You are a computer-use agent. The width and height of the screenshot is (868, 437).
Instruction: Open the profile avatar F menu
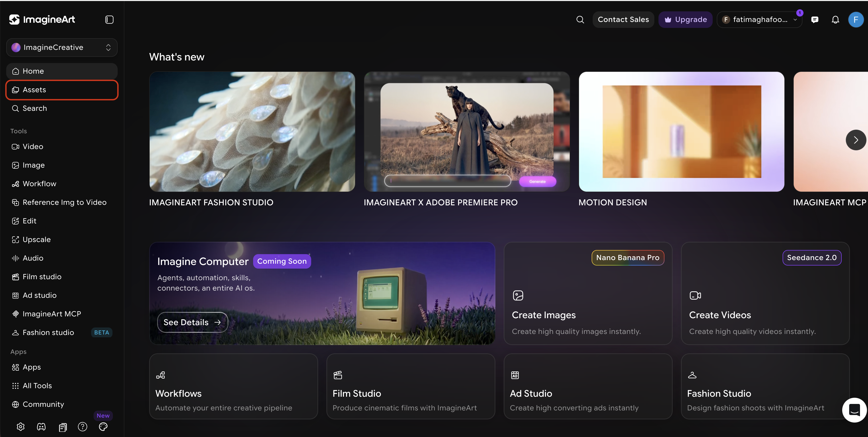(x=856, y=20)
